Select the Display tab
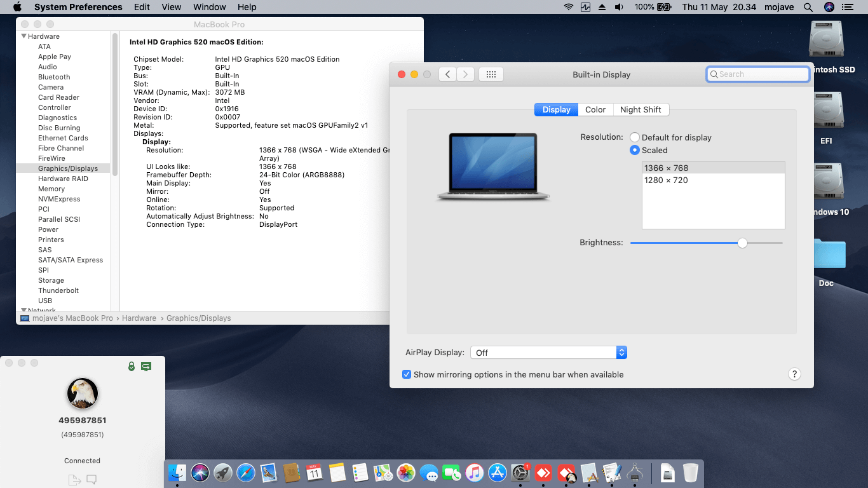Image resolution: width=868 pixels, height=488 pixels. click(x=556, y=109)
